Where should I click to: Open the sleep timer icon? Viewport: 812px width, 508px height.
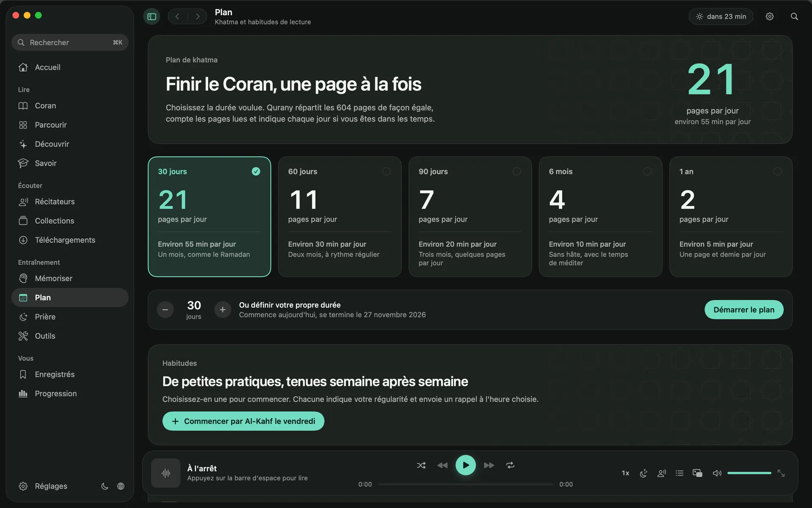click(644, 473)
